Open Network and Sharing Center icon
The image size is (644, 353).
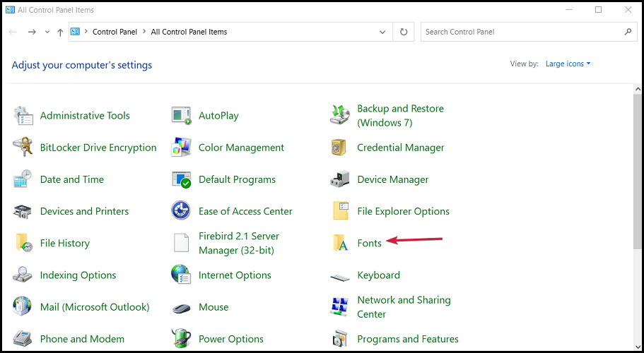point(340,307)
